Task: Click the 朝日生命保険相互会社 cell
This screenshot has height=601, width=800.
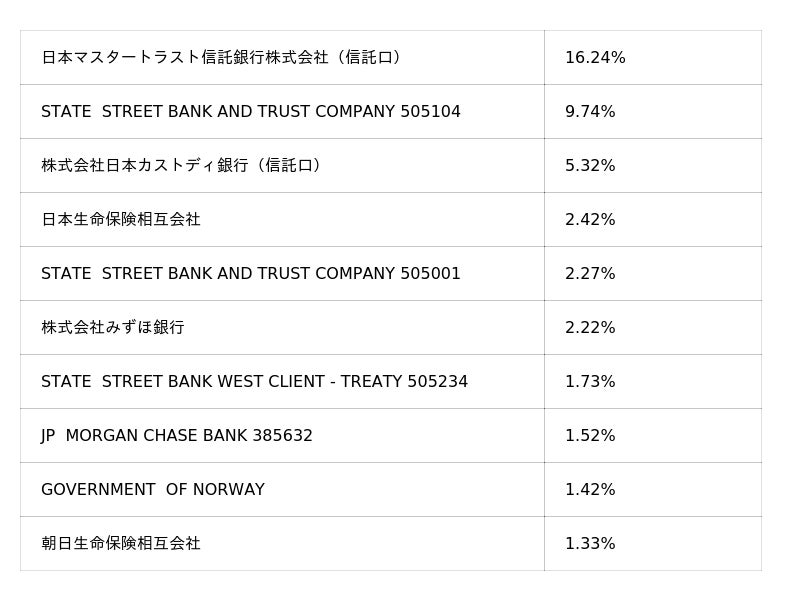Action: [121, 544]
